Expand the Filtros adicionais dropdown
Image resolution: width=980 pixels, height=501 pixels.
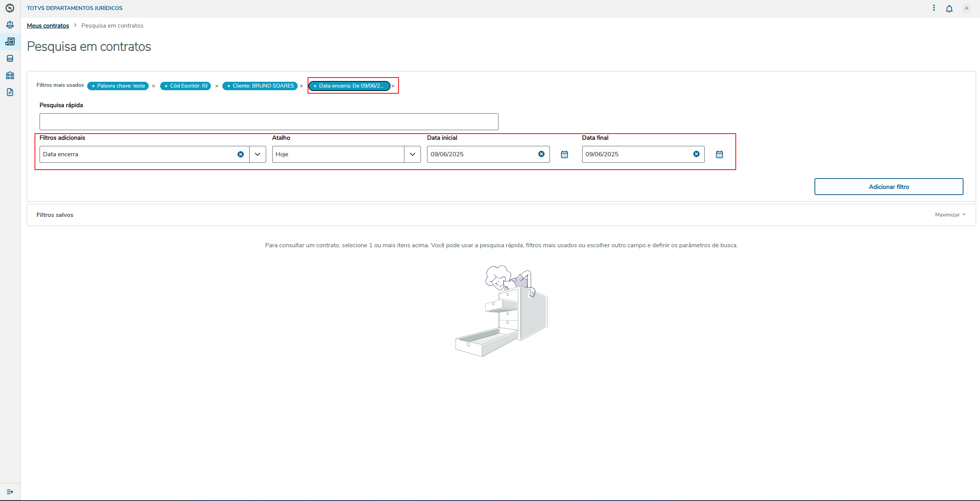pos(257,154)
